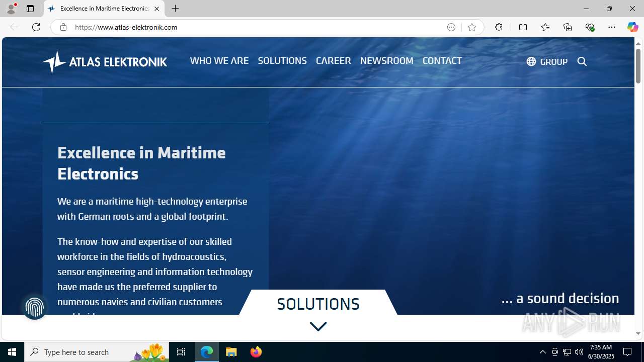The width and height of the screenshot is (644, 362).
Task: Launch Firefox from the taskbar
Action: coord(256,352)
